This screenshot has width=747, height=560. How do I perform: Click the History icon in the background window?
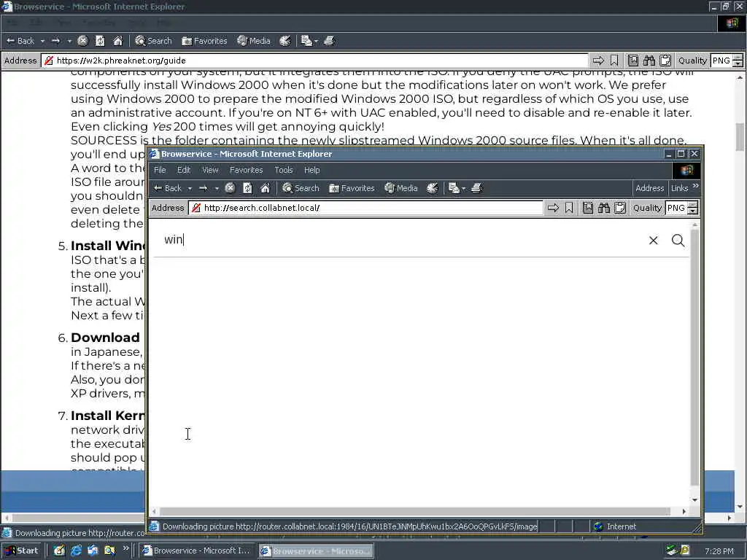click(285, 41)
